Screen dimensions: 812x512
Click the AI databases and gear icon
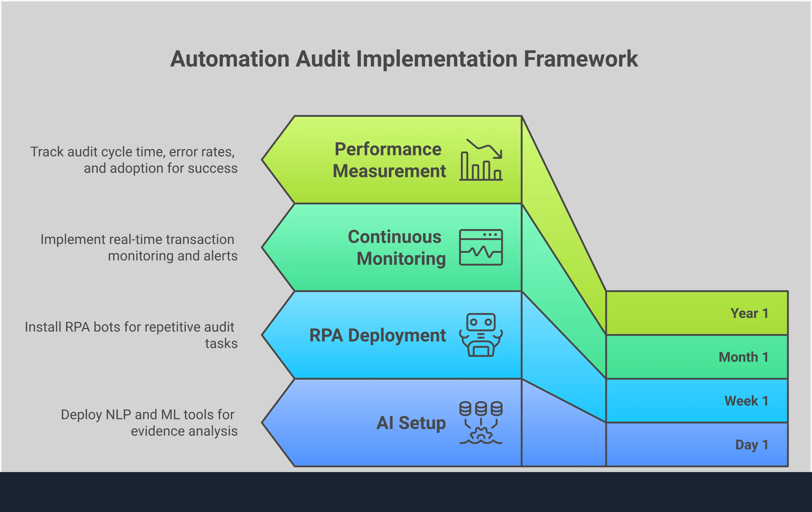click(481, 422)
